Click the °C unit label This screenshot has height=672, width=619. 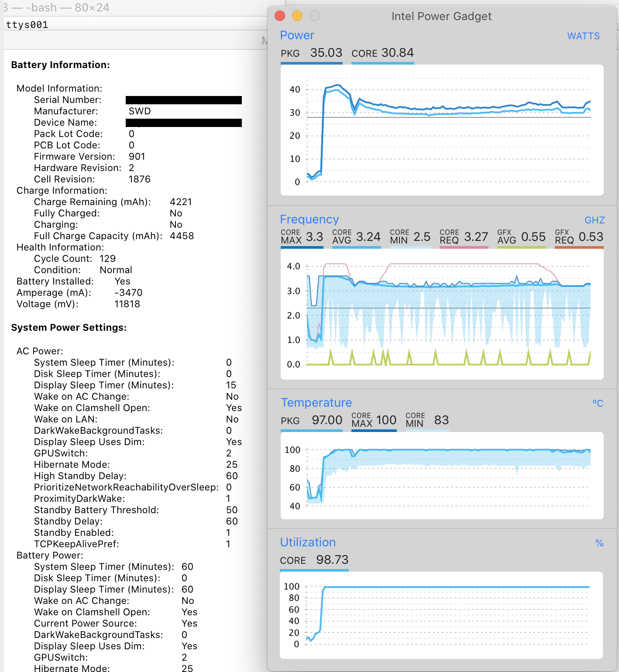pos(598,404)
